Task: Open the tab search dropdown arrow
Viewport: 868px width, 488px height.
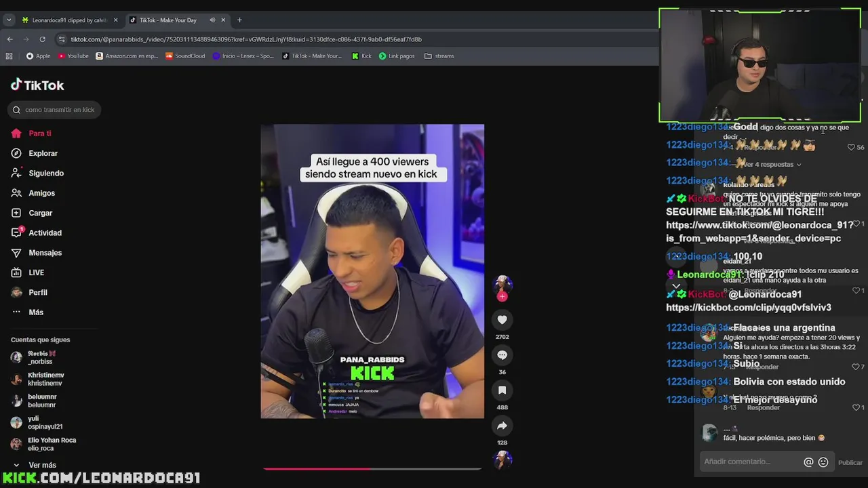Action: pos(9,20)
